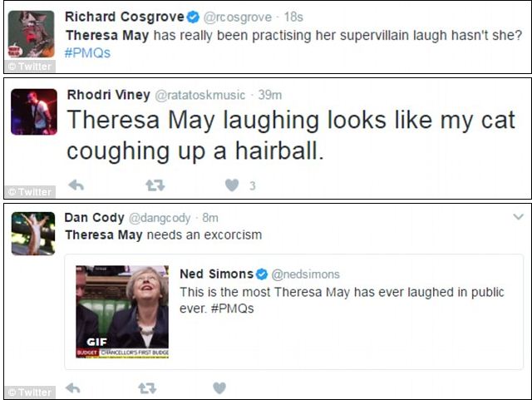Open Ned Simons' name in quoted tweet
The height and width of the screenshot is (400, 532).
tap(216, 274)
